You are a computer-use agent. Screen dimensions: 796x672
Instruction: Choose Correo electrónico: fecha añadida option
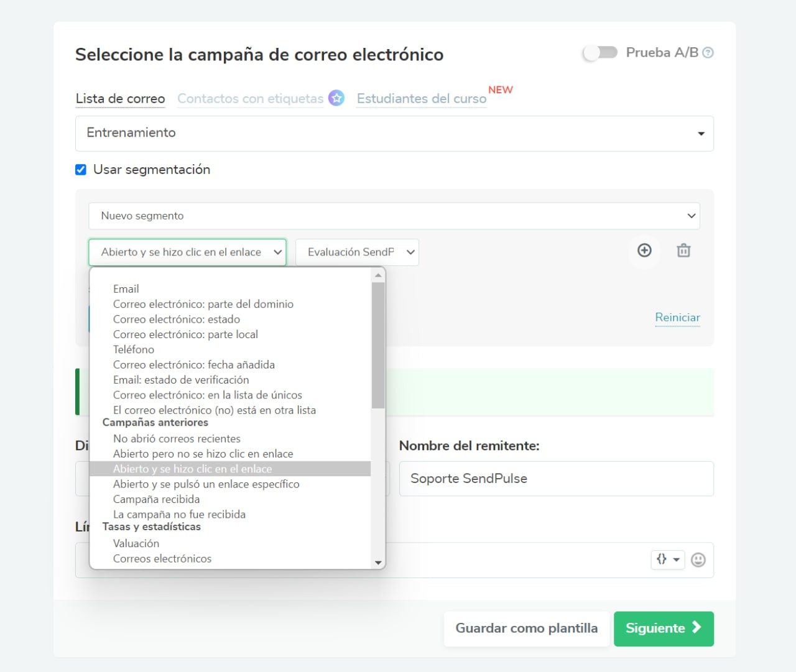point(230,365)
